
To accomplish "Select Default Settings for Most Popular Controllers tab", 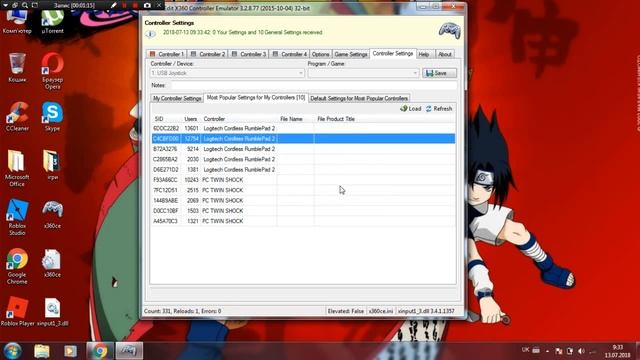I will (x=359, y=98).
